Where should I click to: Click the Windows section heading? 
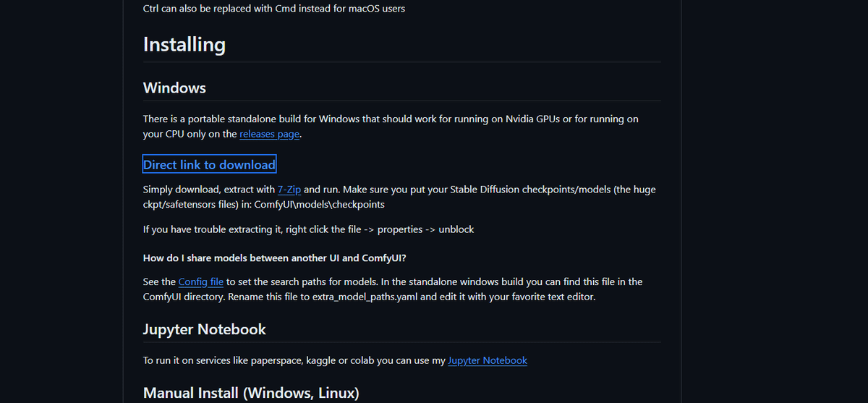tap(174, 88)
